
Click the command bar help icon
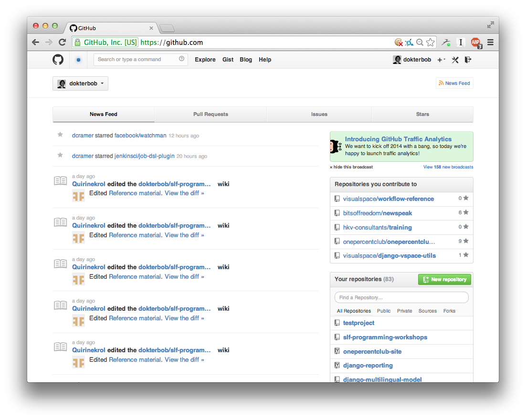tap(181, 59)
